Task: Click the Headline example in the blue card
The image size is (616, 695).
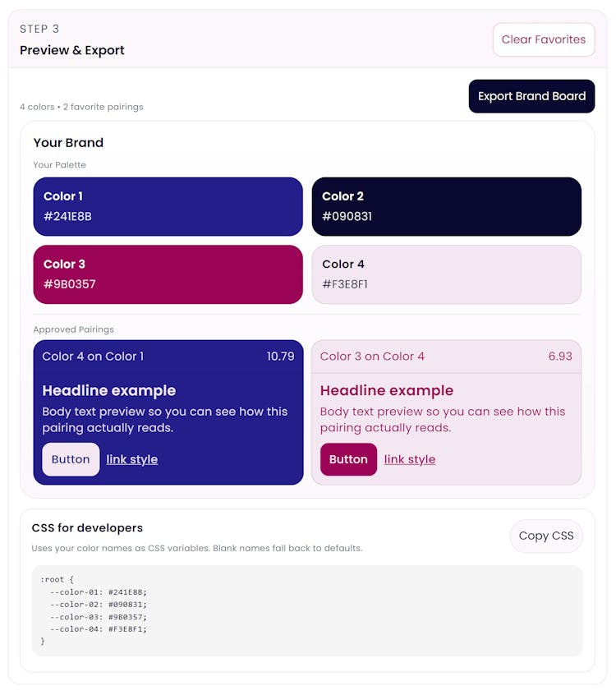Action: (x=109, y=391)
